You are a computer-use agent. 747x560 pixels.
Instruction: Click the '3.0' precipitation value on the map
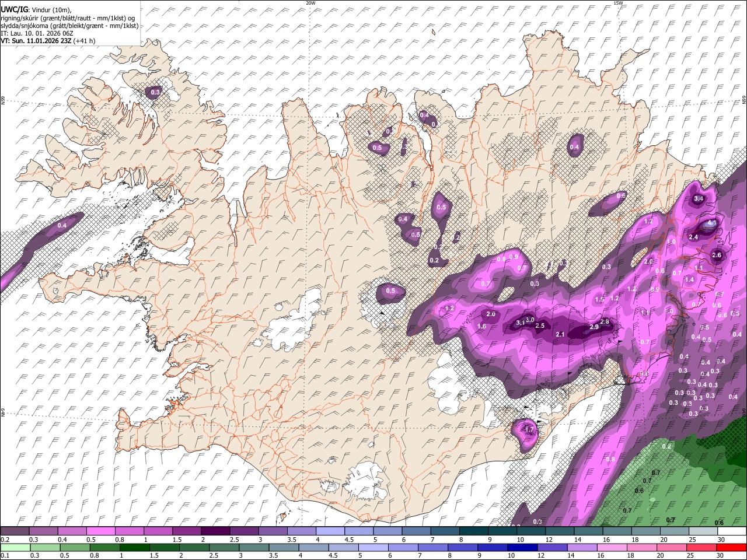(x=530, y=320)
